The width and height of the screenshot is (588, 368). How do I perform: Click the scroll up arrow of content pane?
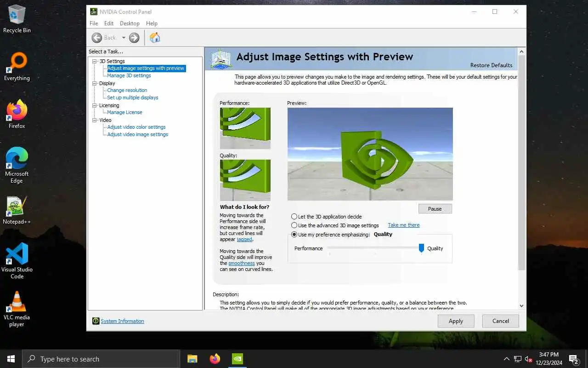pyautogui.click(x=521, y=51)
